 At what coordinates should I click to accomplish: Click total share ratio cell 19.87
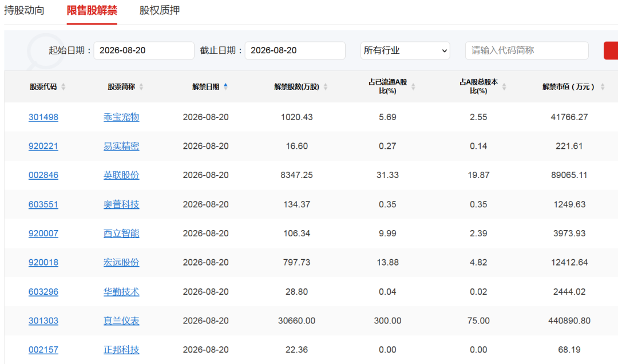click(478, 175)
